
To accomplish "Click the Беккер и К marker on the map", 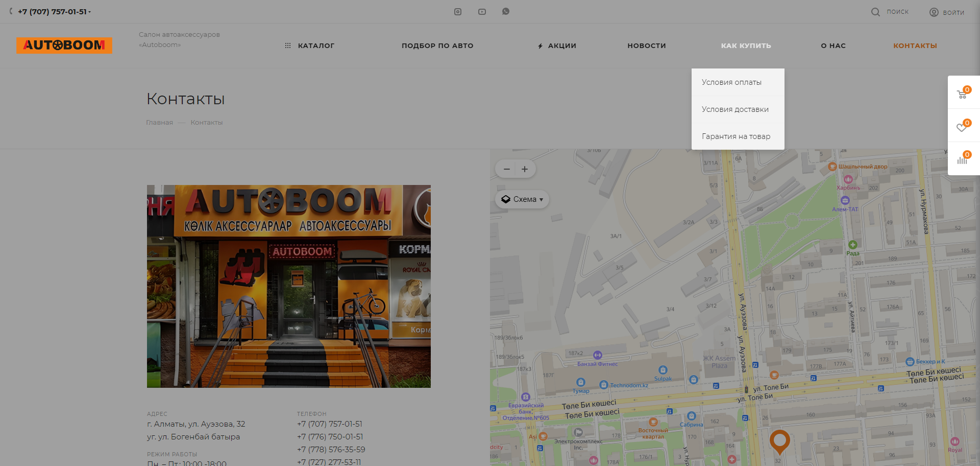I will pos(910,362).
